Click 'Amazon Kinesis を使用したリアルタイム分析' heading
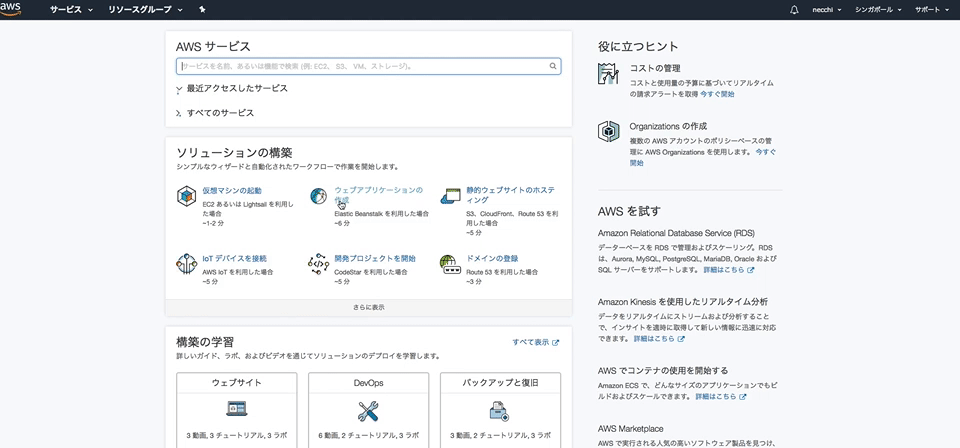Viewport: 960px width, 448px height. [x=683, y=302]
